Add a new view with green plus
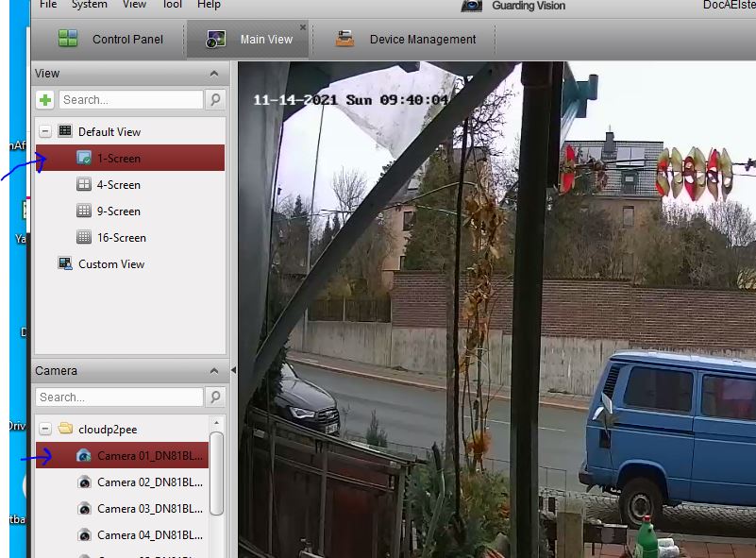The height and width of the screenshot is (558, 756). tap(45, 100)
